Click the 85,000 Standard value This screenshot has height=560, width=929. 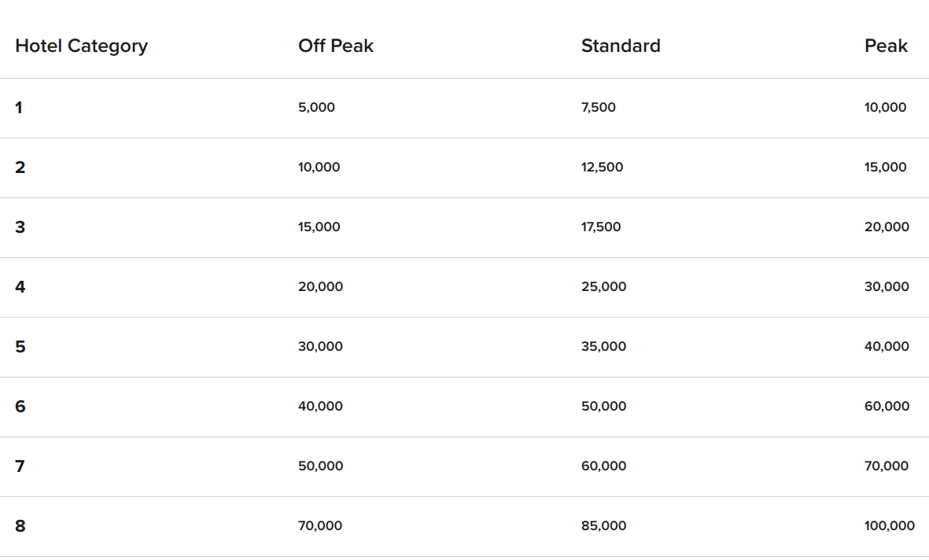click(603, 526)
